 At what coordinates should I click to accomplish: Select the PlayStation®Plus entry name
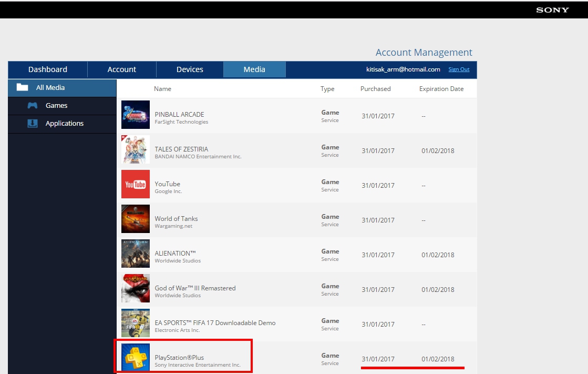pos(179,358)
